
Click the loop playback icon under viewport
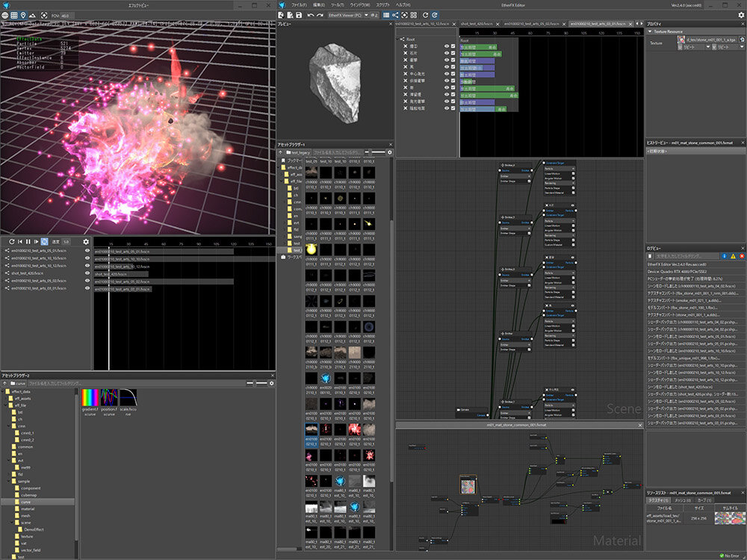44,241
